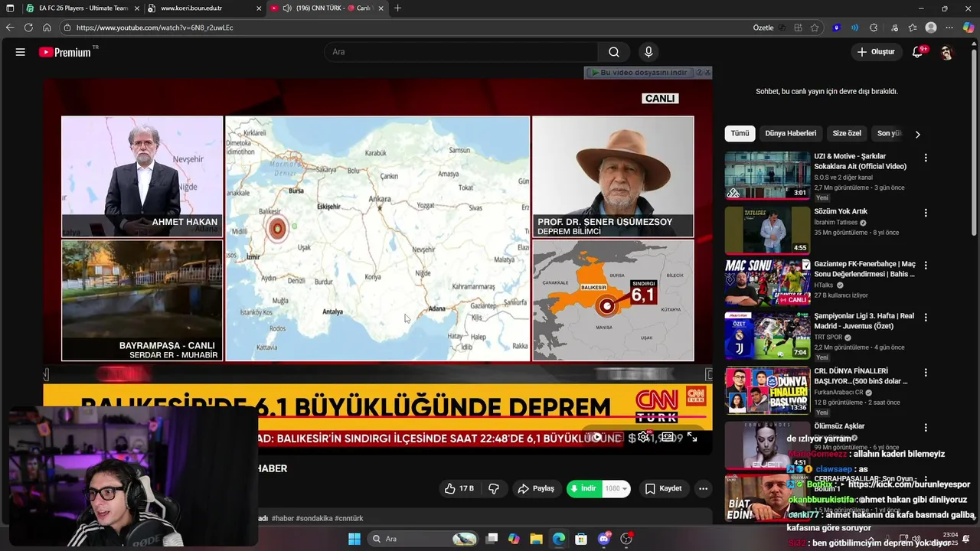Viewport: 980px width, 551px height.
Task: Open the YouTube account avatar menu
Action: (x=947, y=52)
